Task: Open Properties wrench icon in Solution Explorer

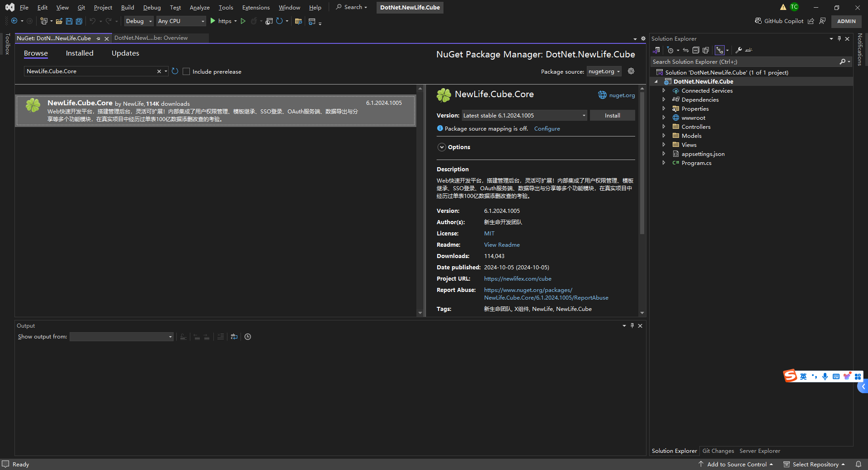Action: pos(739,50)
